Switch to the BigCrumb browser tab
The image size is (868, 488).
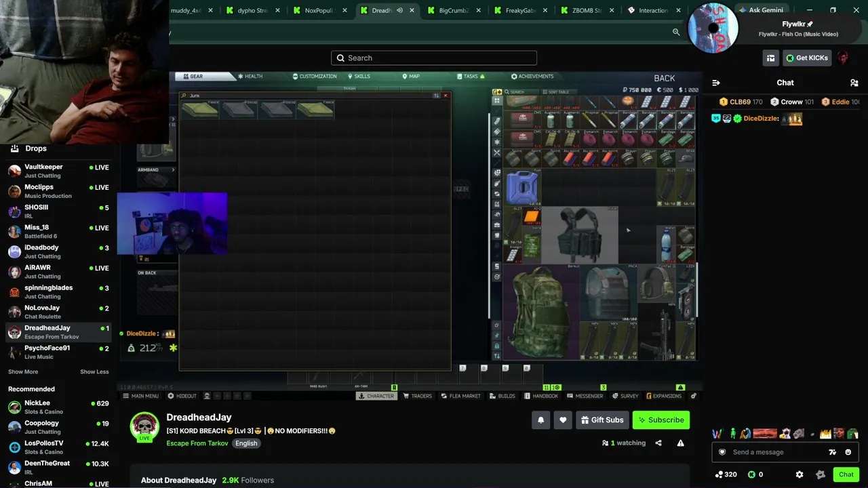pos(454,10)
